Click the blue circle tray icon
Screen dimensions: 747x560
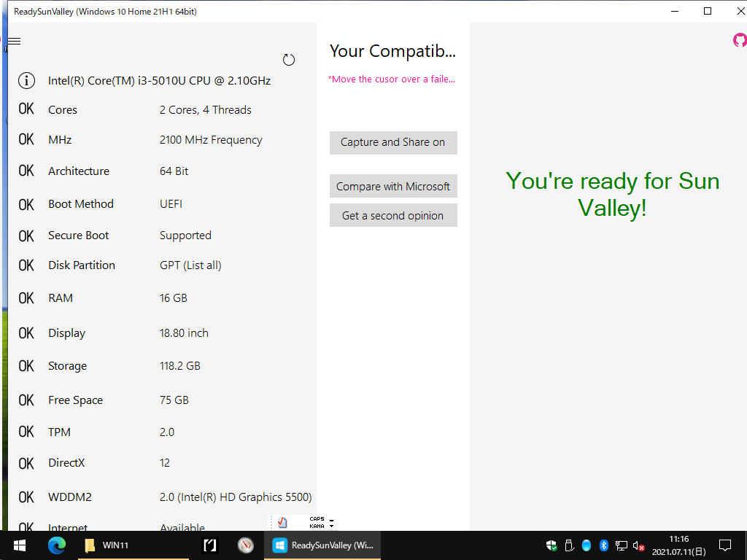tap(587, 545)
